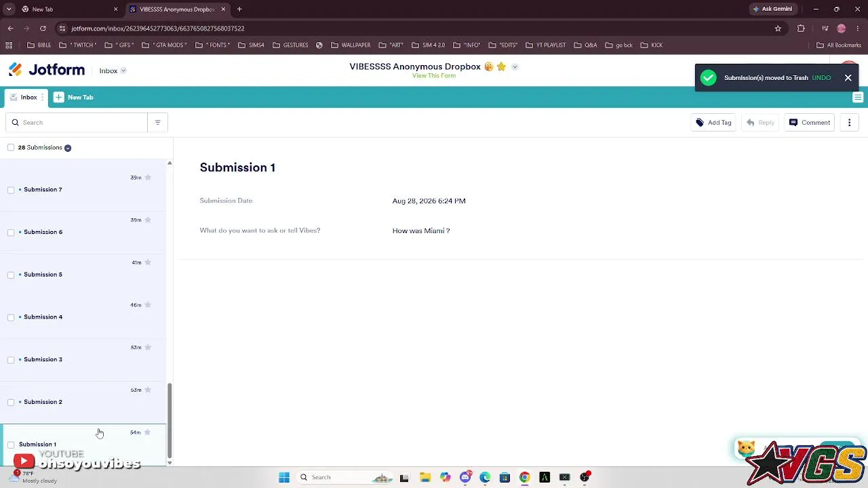Click the Reply button
This screenshot has width=868, height=488.
point(760,123)
